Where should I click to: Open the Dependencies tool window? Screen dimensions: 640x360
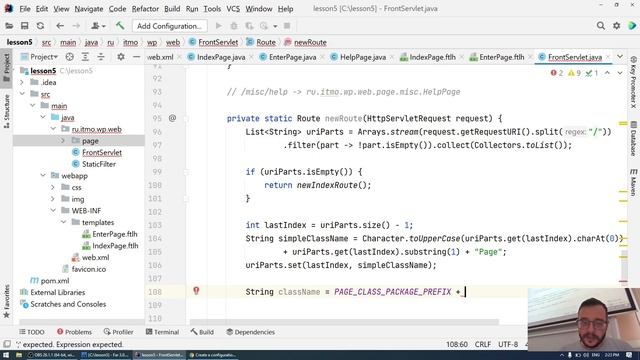[x=250, y=332]
